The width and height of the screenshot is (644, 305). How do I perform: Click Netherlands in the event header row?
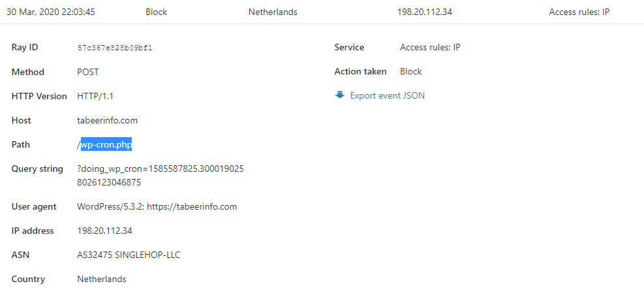pyautogui.click(x=273, y=12)
